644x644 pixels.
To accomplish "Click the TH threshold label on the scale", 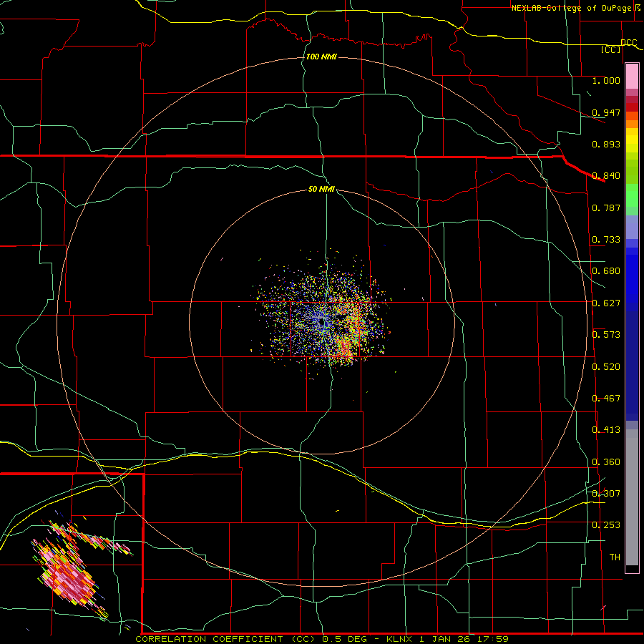I will click(615, 557).
